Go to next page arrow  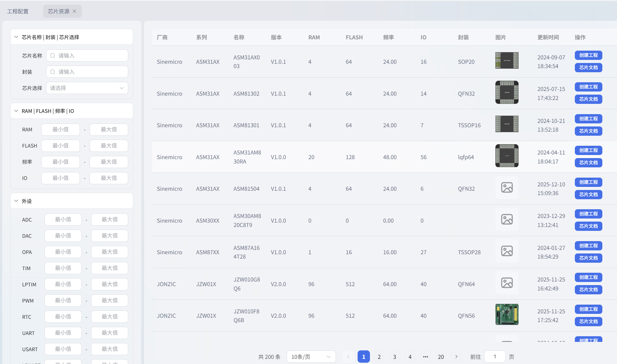pyautogui.click(x=456, y=357)
